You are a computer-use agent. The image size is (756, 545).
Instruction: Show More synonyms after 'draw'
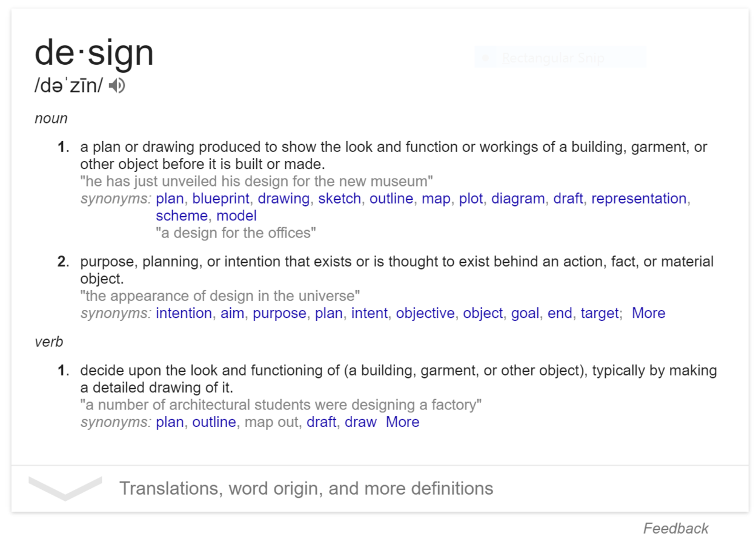coord(402,422)
